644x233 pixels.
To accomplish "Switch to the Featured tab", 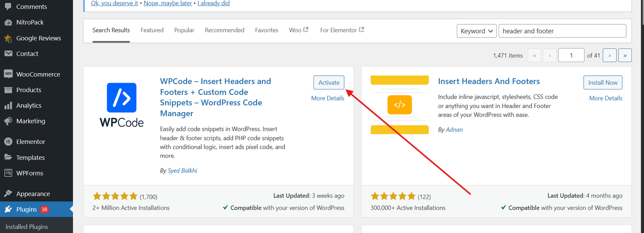I will coord(152,30).
